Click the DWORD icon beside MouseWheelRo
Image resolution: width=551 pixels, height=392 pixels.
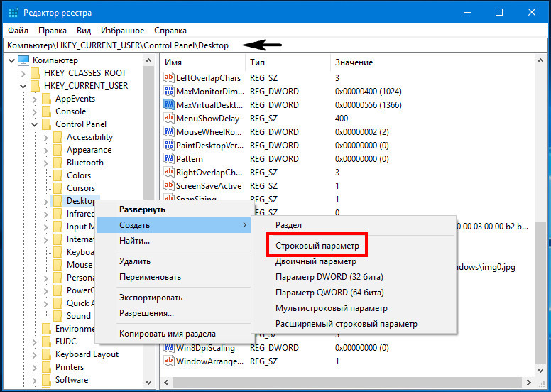[169, 132]
